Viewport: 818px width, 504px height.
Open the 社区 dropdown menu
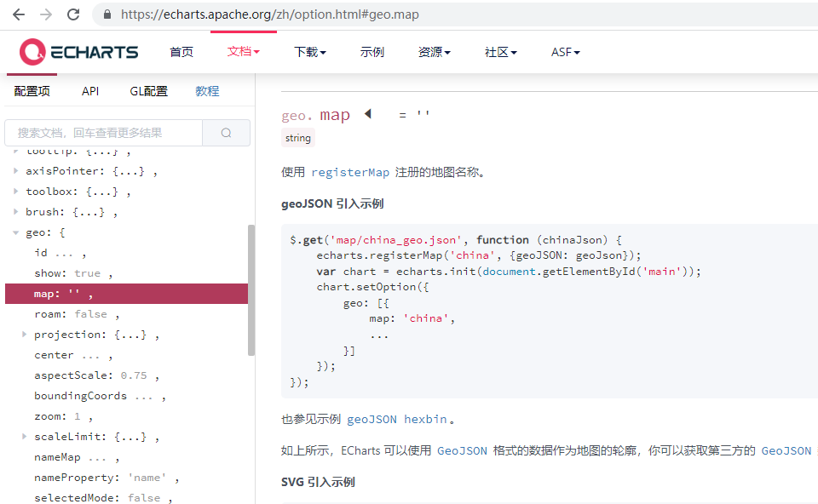point(500,52)
